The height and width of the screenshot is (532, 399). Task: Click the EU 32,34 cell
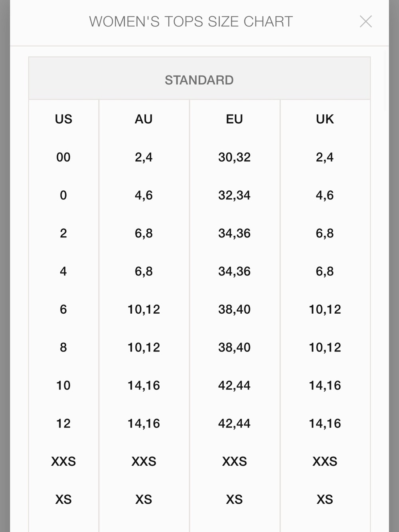click(x=234, y=195)
